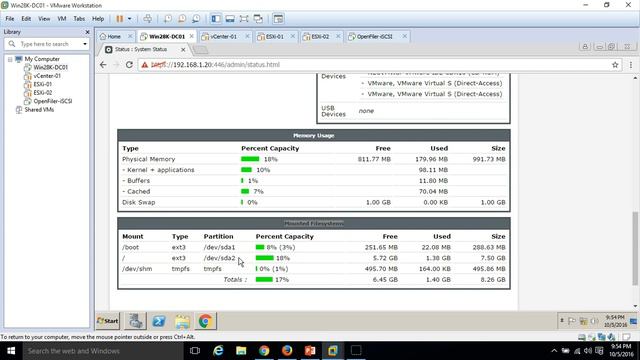
Task: Open the host Windows Start menu
Action: point(11,351)
